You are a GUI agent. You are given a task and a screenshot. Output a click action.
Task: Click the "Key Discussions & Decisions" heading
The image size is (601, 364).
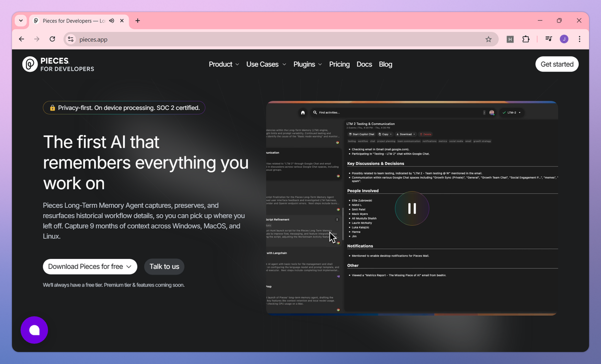[x=376, y=163]
